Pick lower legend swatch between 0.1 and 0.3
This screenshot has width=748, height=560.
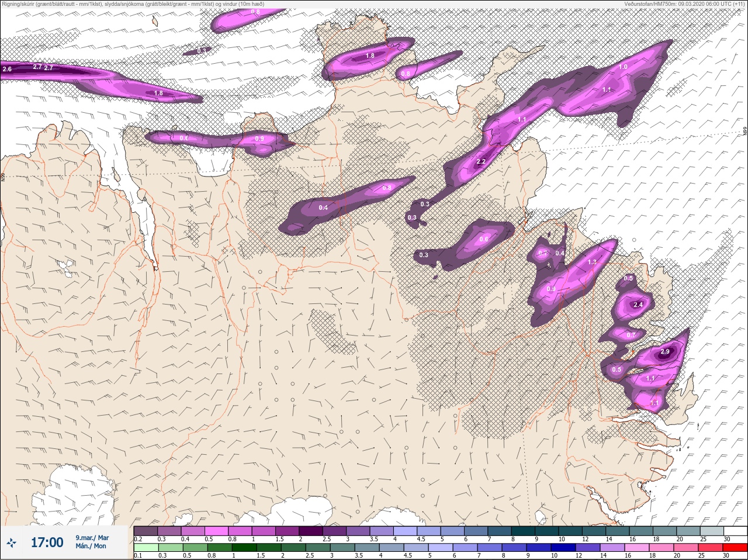click(x=146, y=548)
